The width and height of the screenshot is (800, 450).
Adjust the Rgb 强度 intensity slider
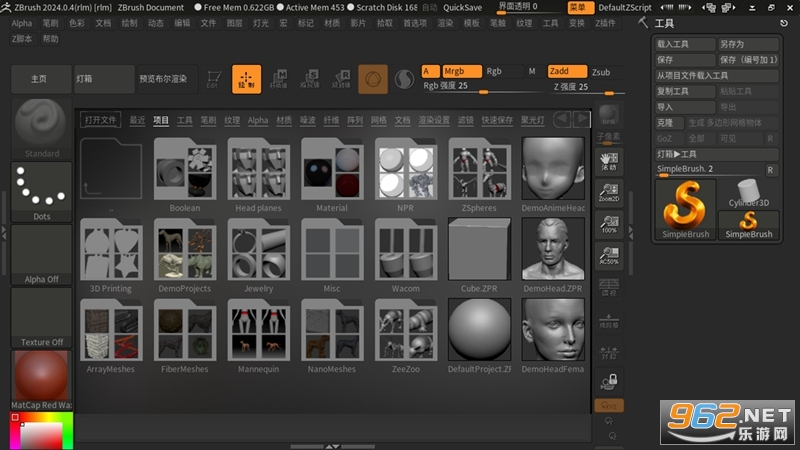point(482,87)
